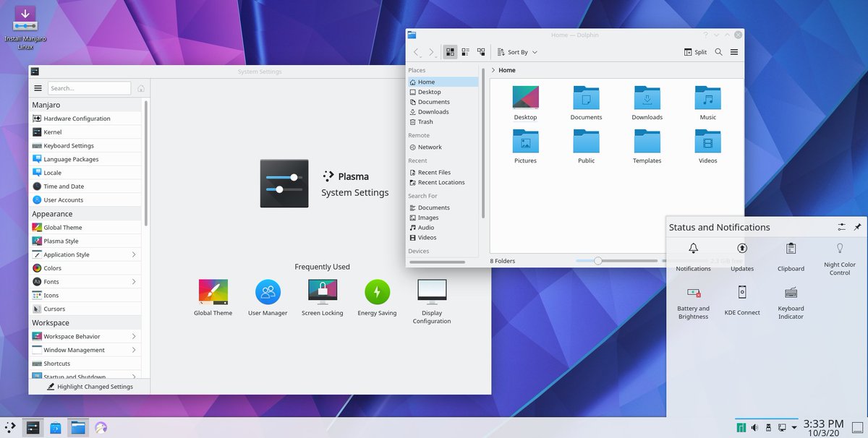This screenshot has height=438, width=868.
Task: Open Energy Saving from Frequently Used
Action: pyautogui.click(x=377, y=298)
